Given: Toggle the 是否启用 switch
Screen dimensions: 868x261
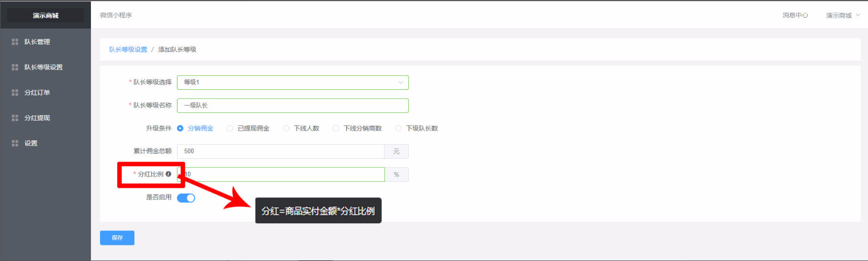Looking at the screenshot, I should tap(186, 198).
